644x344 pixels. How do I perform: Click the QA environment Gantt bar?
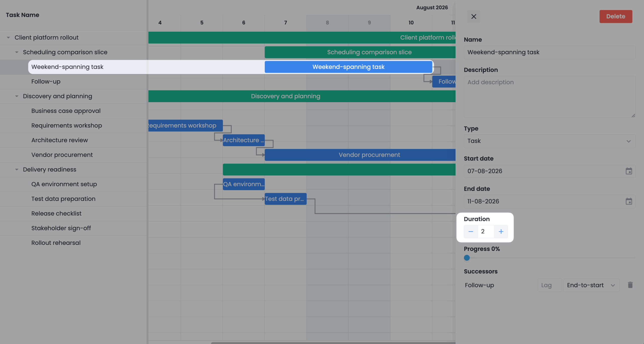[x=244, y=184]
